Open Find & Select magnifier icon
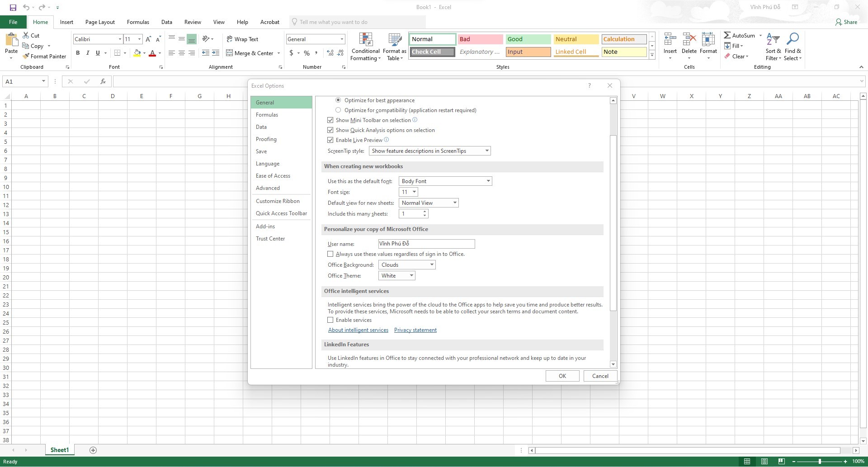 (x=793, y=40)
